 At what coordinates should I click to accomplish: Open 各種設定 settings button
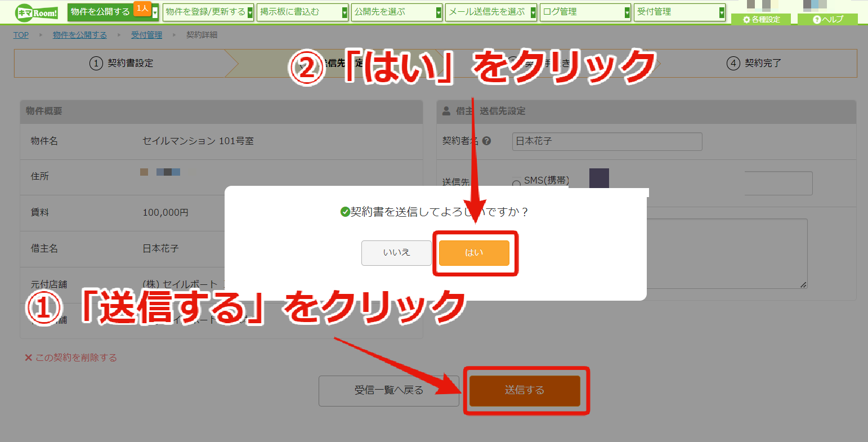(x=761, y=19)
